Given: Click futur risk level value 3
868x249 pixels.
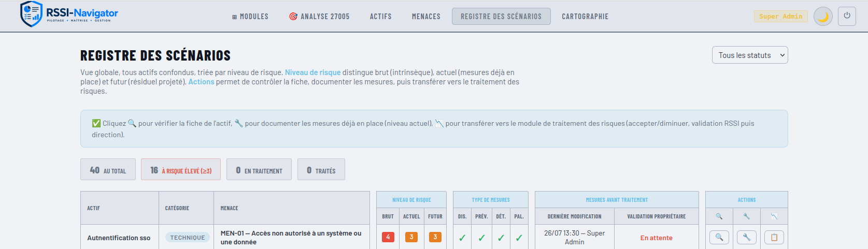Looking at the screenshot, I should (435, 237).
